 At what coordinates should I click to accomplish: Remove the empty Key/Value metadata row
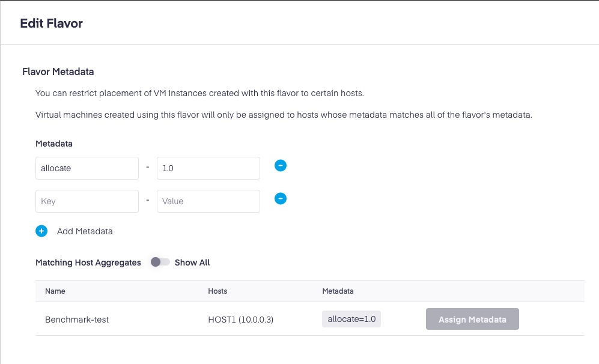pos(281,199)
